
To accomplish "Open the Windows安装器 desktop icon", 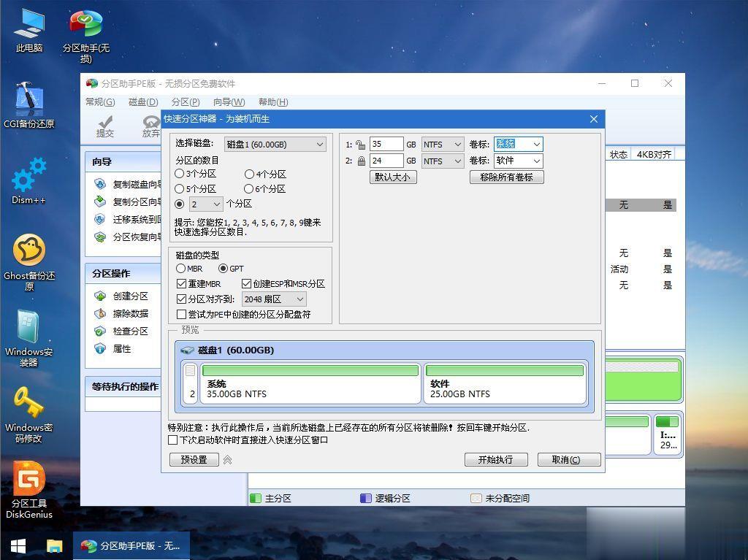I will [29, 338].
